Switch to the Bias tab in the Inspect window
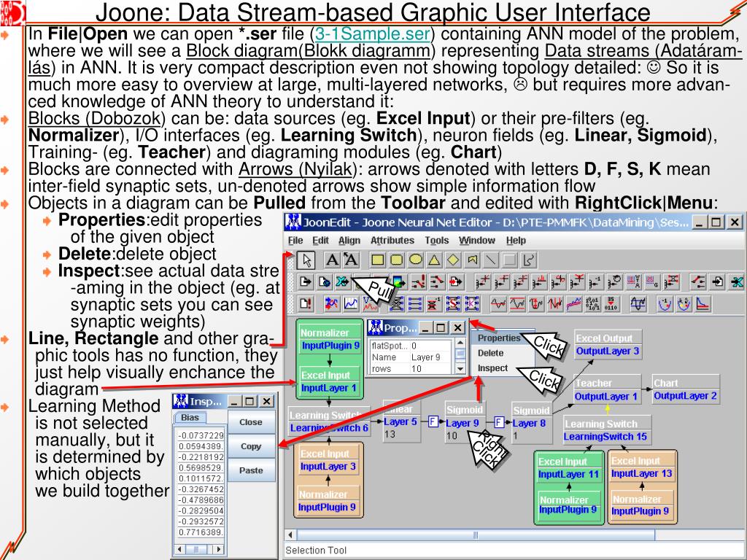 point(190,417)
